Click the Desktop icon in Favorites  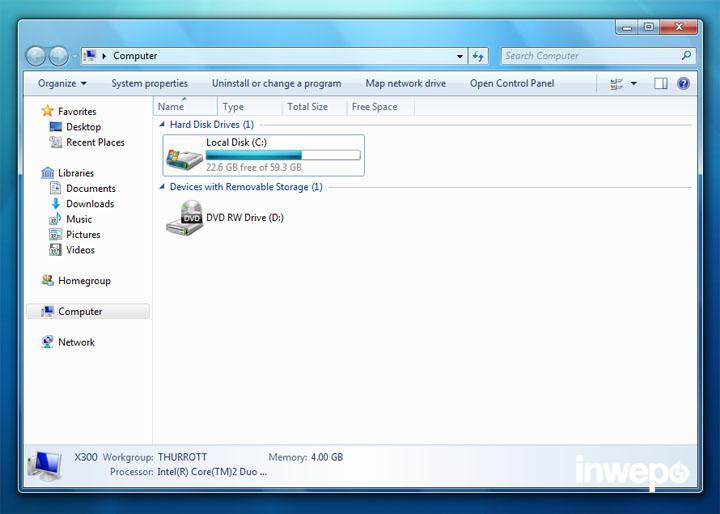pyautogui.click(x=56, y=127)
